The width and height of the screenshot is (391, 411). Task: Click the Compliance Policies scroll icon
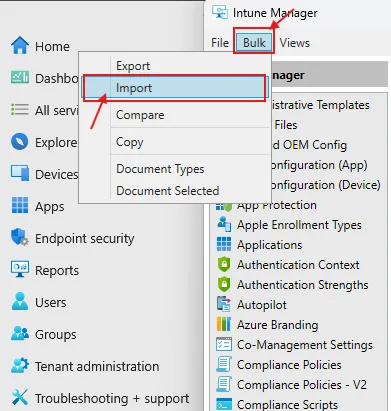224,364
